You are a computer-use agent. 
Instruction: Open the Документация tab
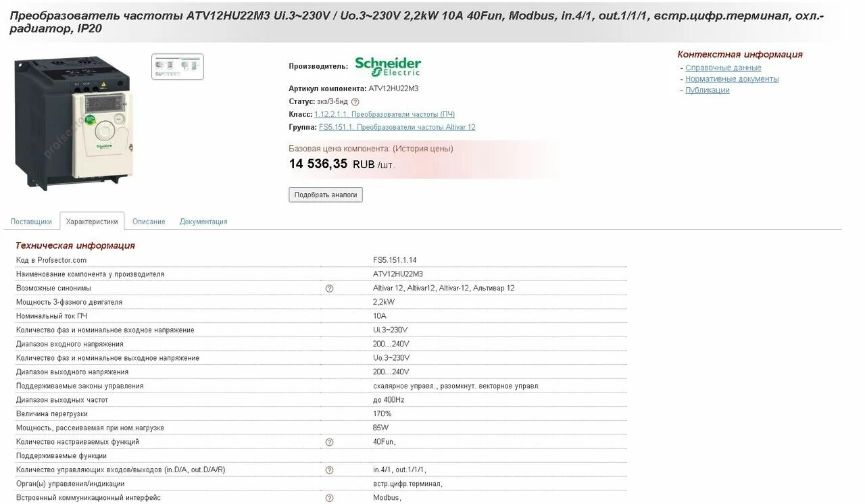(203, 222)
